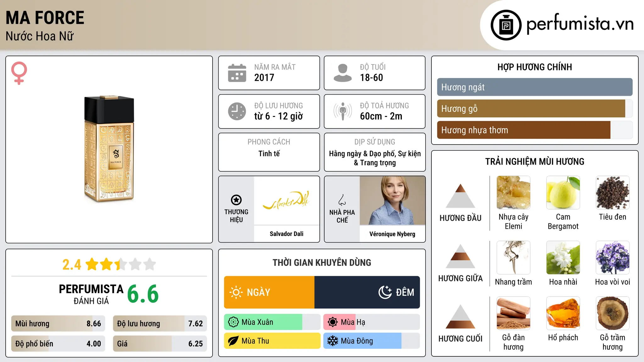The width and height of the screenshot is (644, 362).
Task: Click the launch year value 2017
Action: 264,78
